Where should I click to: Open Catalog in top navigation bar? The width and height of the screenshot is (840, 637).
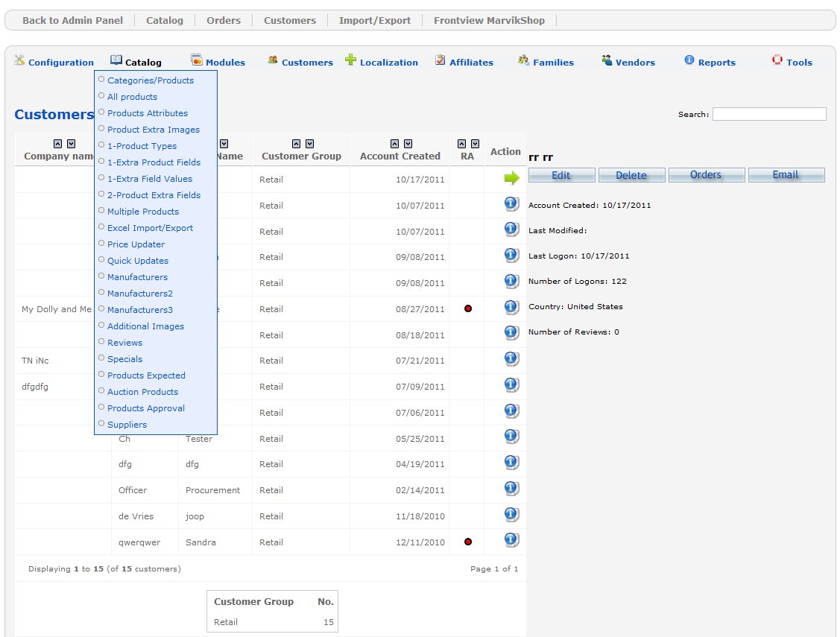click(165, 20)
